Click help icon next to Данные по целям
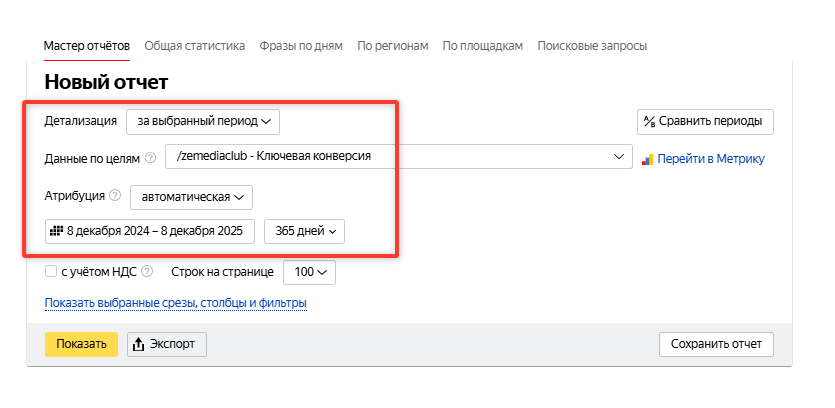The height and width of the screenshot is (408, 835). (x=150, y=158)
